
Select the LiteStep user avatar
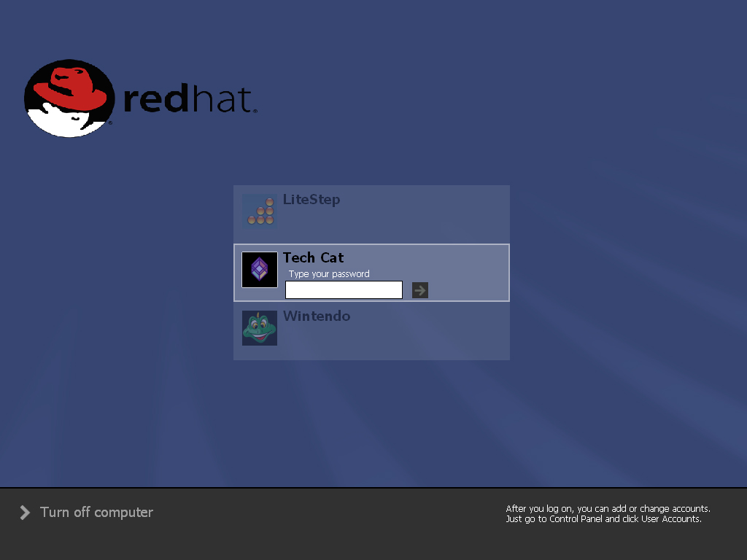(260, 211)
